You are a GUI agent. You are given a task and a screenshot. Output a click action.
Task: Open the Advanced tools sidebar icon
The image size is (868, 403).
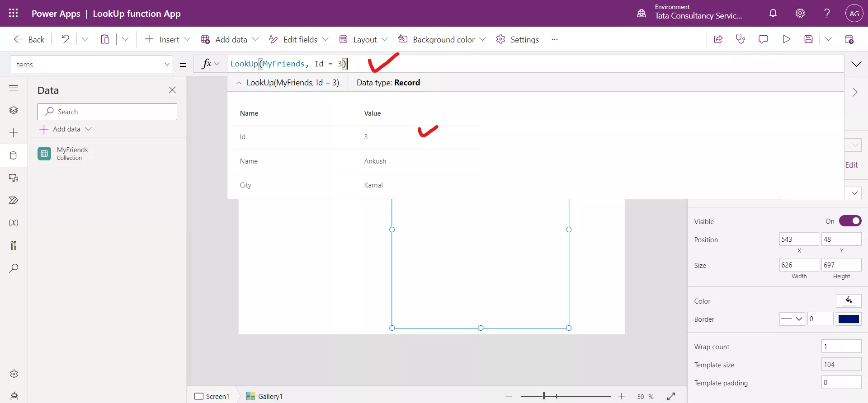click(x=14, y=245)
